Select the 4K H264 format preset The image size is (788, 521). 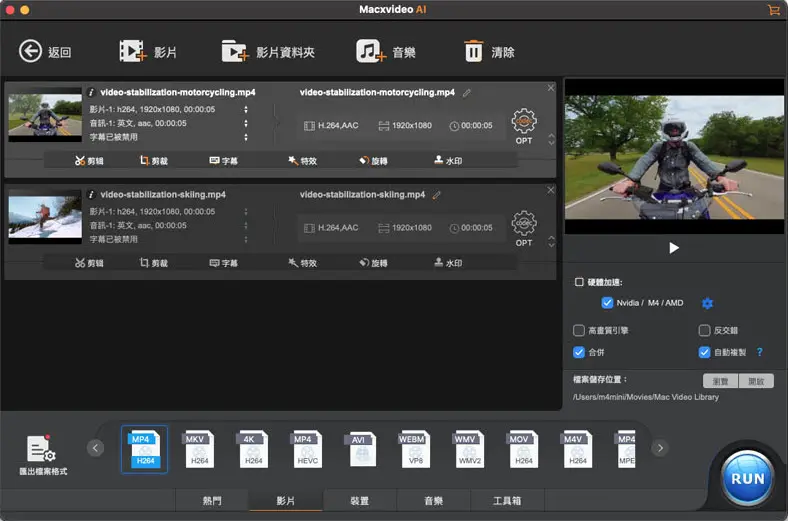tap(254, 451)
